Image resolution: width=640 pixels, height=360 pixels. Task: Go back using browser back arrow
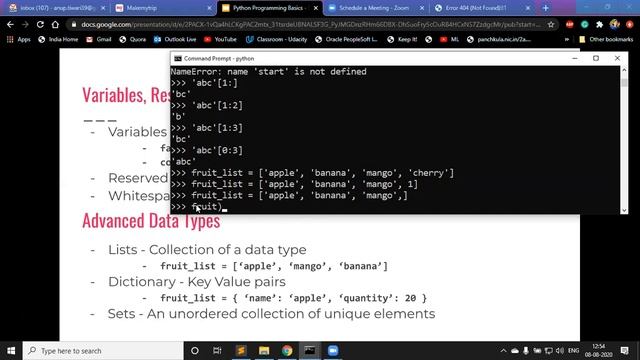(x=10, y=24)
